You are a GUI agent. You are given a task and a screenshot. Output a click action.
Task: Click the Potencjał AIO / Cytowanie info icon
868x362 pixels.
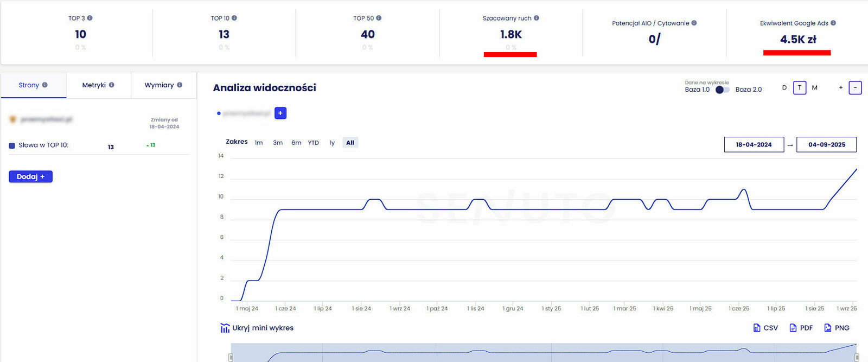[x=694, y=23]
